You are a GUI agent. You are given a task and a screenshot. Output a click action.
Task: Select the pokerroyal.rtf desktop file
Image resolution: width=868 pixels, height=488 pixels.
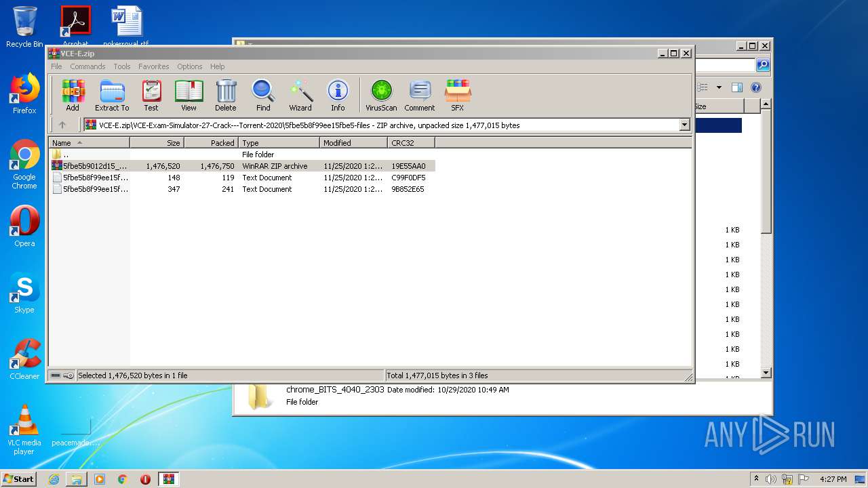click(x=126, y=27)
